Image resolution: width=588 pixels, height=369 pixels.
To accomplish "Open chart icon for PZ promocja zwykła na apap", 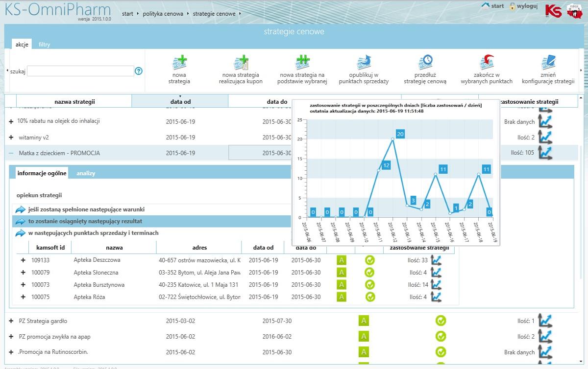I will pos(545,336).
